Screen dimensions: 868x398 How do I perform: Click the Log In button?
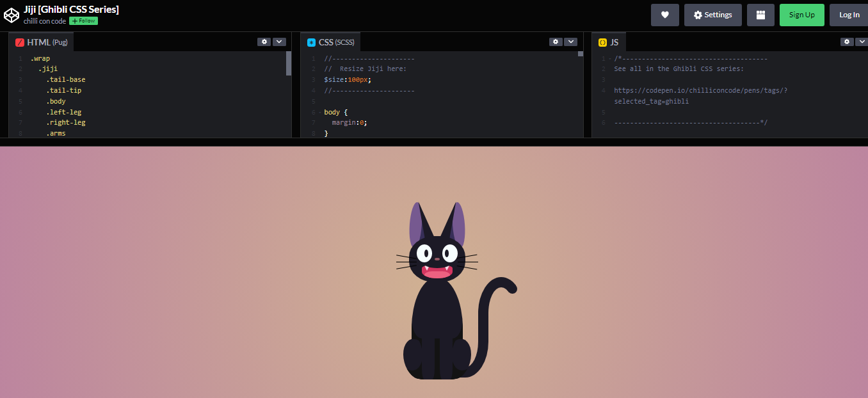click(x=849, y=14)
